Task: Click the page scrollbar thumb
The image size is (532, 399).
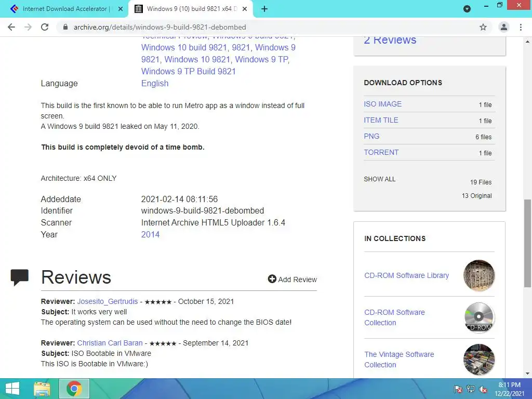Action: coord(528,244)
